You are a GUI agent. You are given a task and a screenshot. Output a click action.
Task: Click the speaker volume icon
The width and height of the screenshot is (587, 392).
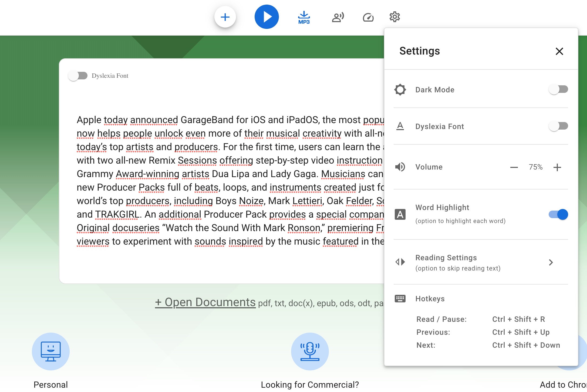(x=400, y=167)
